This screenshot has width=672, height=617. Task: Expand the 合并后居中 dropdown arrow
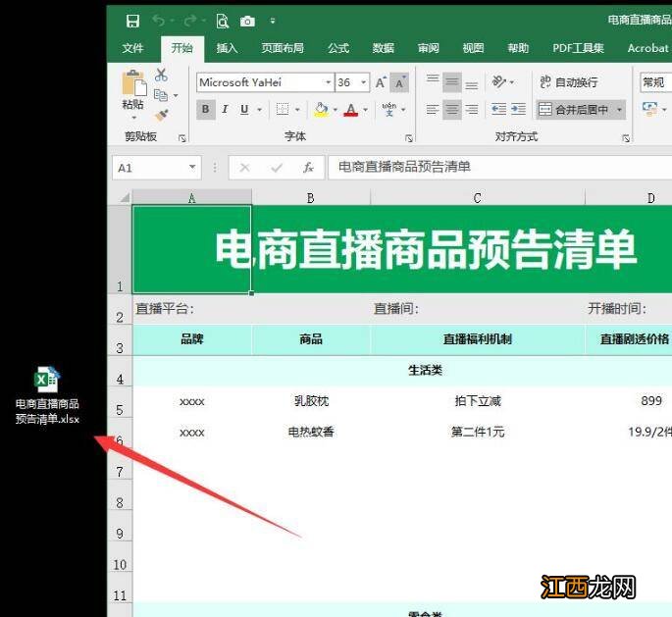[619, 110]
